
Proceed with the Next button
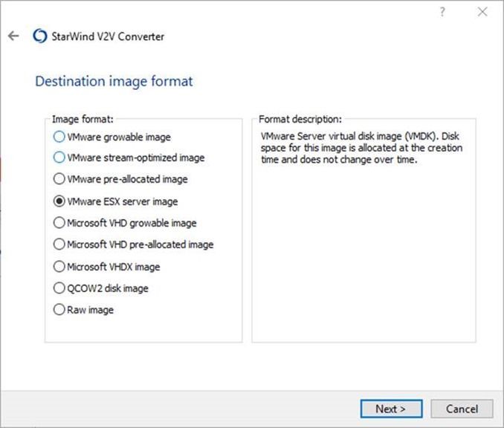click(391, 409)
